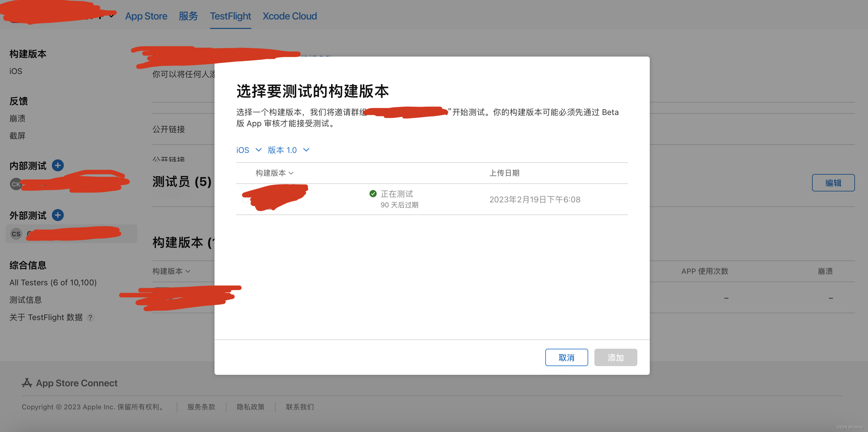Click 取消 to cancel the dialog
This screenshot has height=432, width=868.
point(566,357)
